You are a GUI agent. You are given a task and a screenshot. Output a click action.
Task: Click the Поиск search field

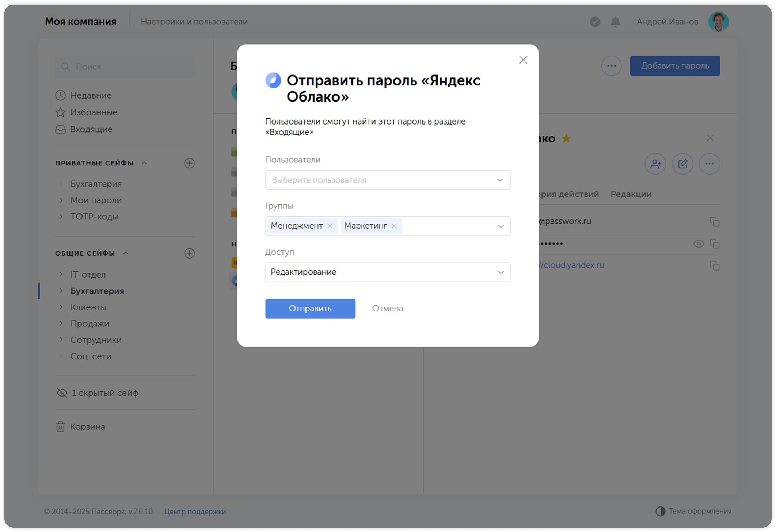[125, 66]
